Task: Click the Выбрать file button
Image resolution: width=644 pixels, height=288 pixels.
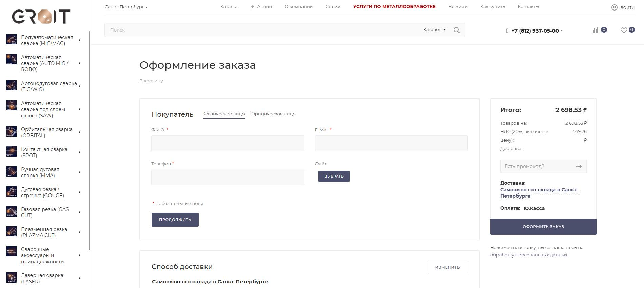Action: click(334, 176)
